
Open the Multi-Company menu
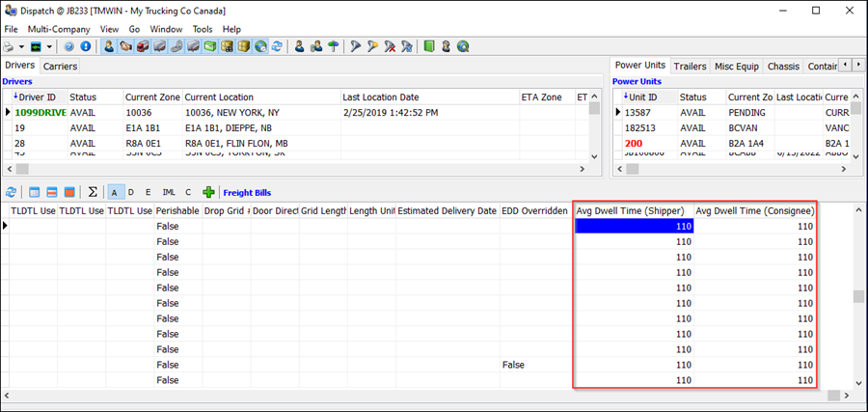60,30
